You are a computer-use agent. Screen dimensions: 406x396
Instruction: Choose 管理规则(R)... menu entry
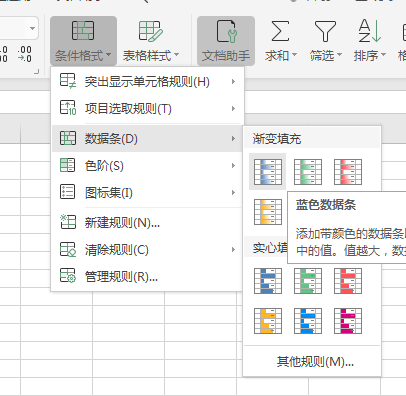pos(148,277)
